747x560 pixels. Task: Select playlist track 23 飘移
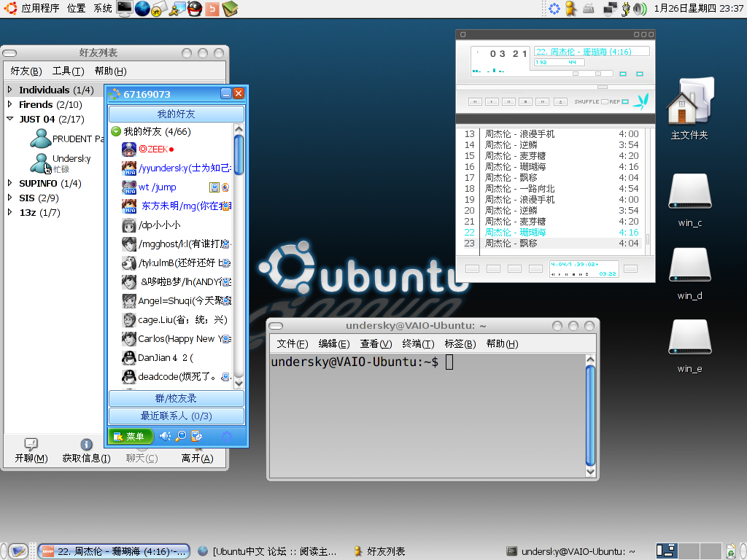551,244
